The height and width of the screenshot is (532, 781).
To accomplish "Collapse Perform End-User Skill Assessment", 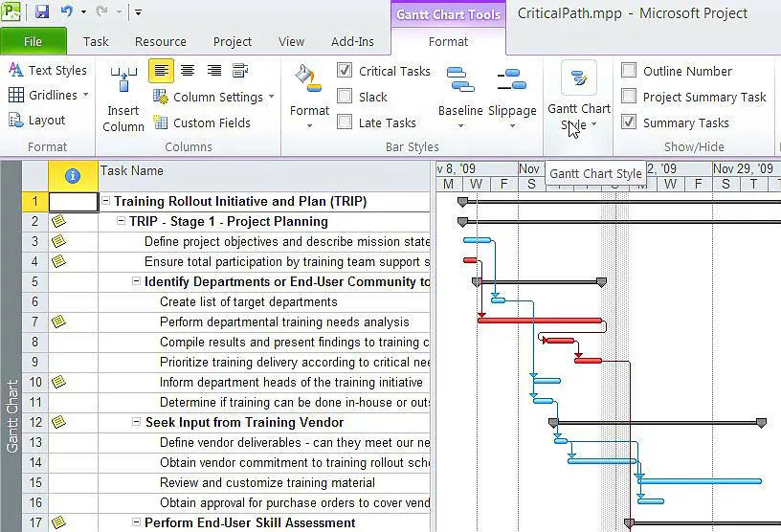I will (x=136, y=522).
